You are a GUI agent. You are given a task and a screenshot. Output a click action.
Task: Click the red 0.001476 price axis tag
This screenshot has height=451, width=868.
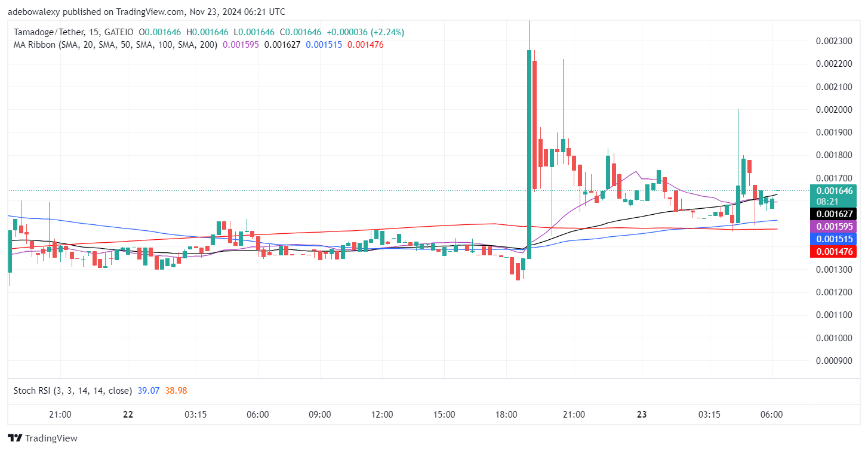point(833,252)
